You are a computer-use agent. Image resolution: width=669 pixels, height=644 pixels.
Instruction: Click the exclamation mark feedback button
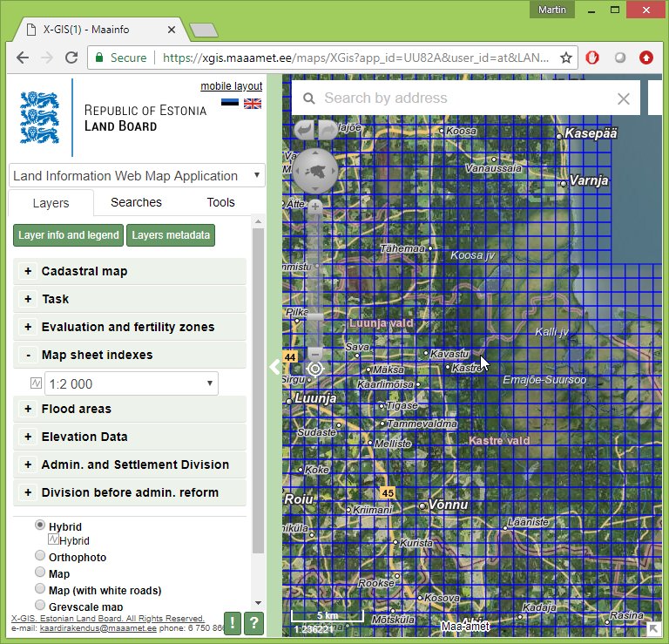pos(233,622)
